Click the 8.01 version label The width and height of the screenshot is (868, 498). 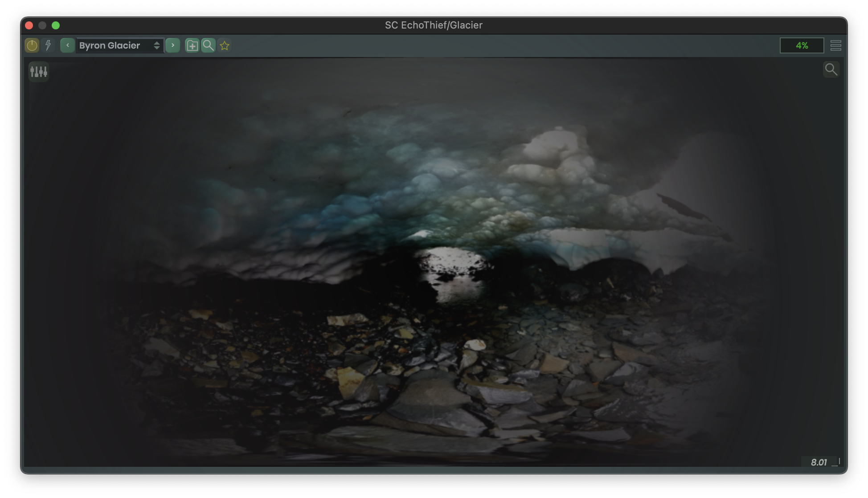819,462
